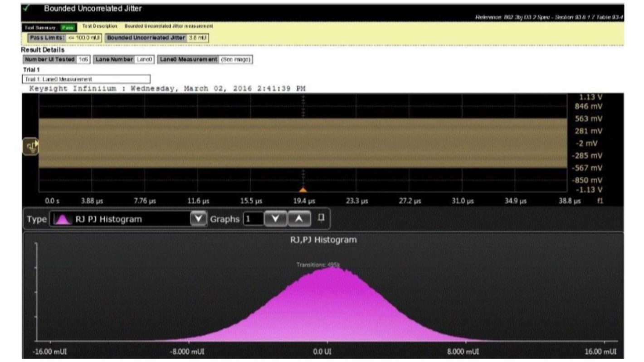Increase graph count with the up arrow
The image size is (644, 362).
(x=299, y=219)
